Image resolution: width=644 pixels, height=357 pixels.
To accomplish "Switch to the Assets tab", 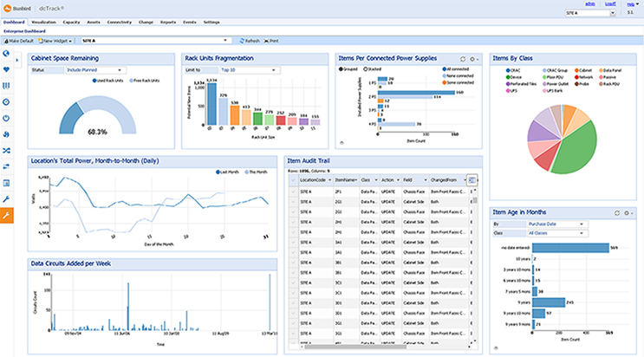I will click(94, 23).
